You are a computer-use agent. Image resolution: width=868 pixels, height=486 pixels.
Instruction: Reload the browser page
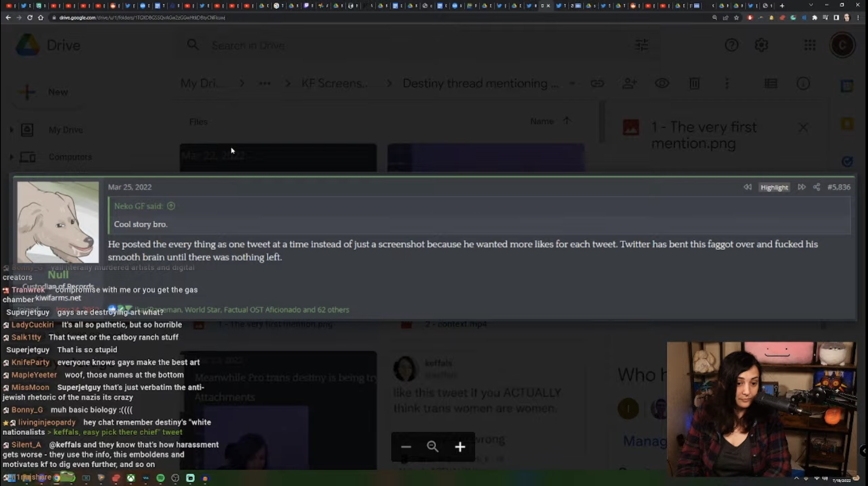(x=30, y=17)
